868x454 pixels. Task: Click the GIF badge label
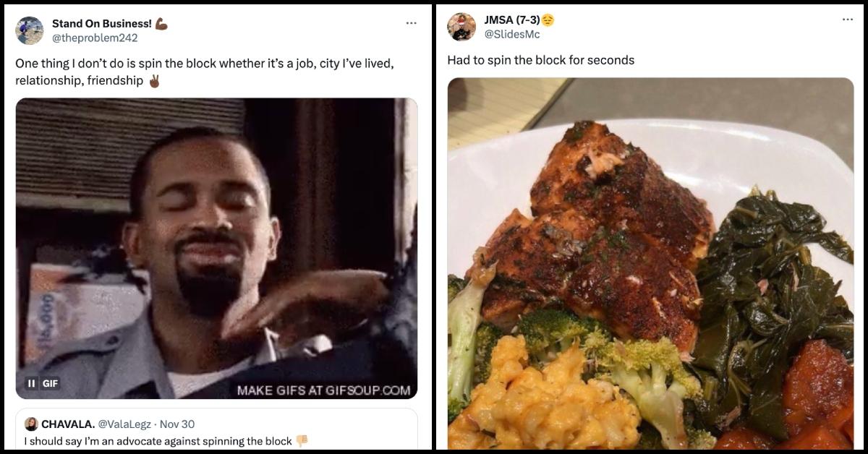[50, 383]
